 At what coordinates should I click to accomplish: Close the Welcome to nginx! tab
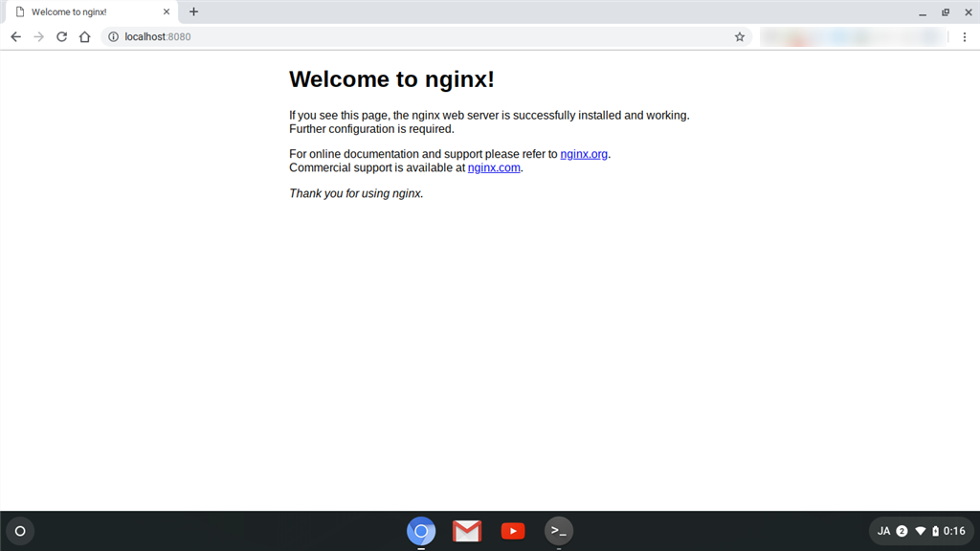[x=167, y=11]
